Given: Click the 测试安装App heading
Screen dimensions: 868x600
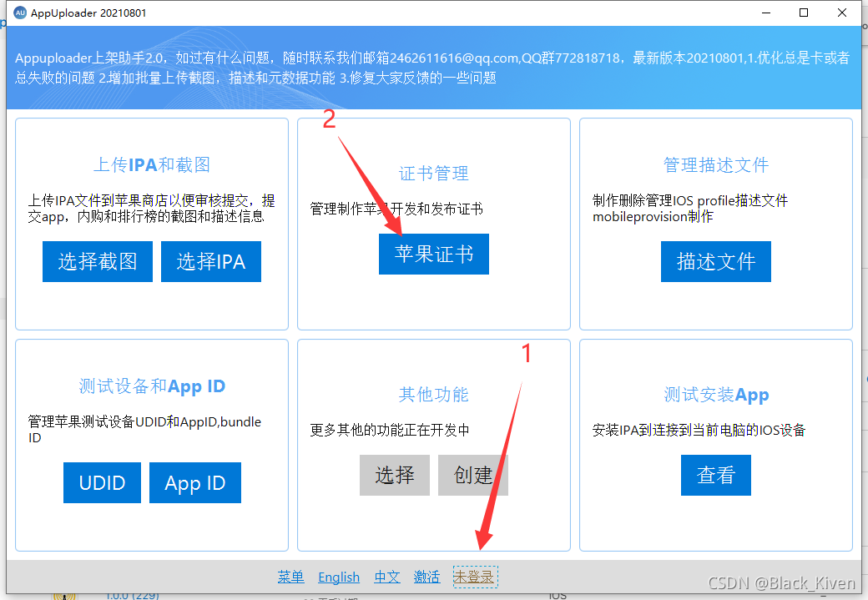Looking at the screenshot, I should [716, 394].
